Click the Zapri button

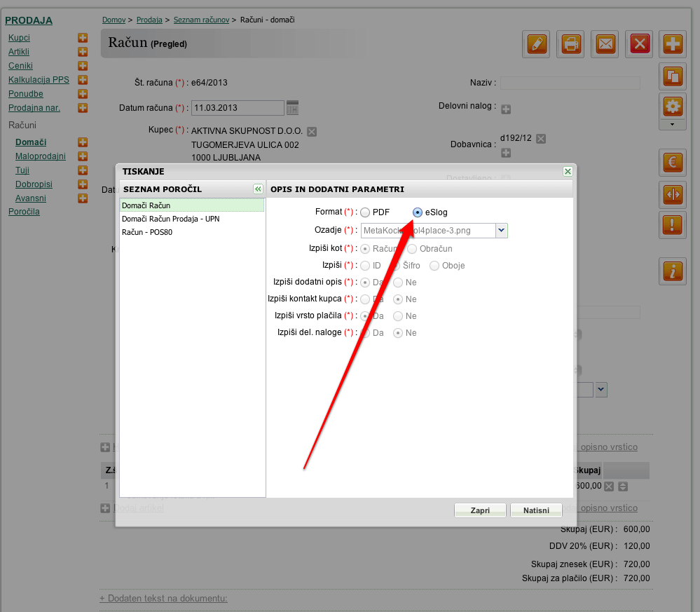480,510
